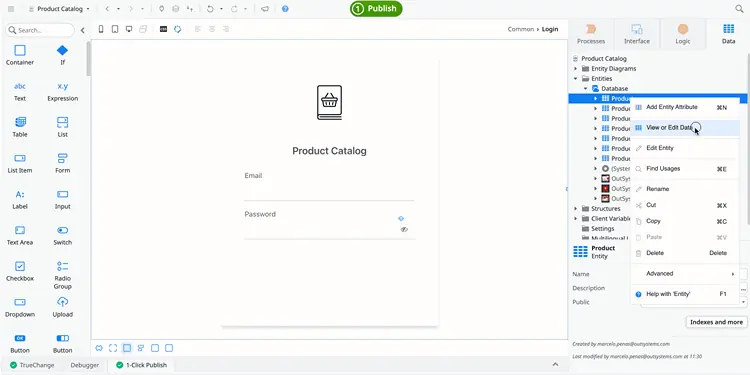The height and width of the screenshot is (375, 750).
Task: Click the toolbox Search field
Action: click(40, 30)
